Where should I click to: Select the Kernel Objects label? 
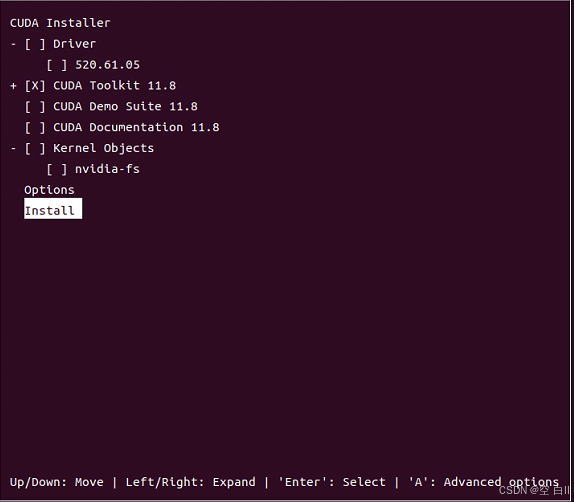coord(104,148)
